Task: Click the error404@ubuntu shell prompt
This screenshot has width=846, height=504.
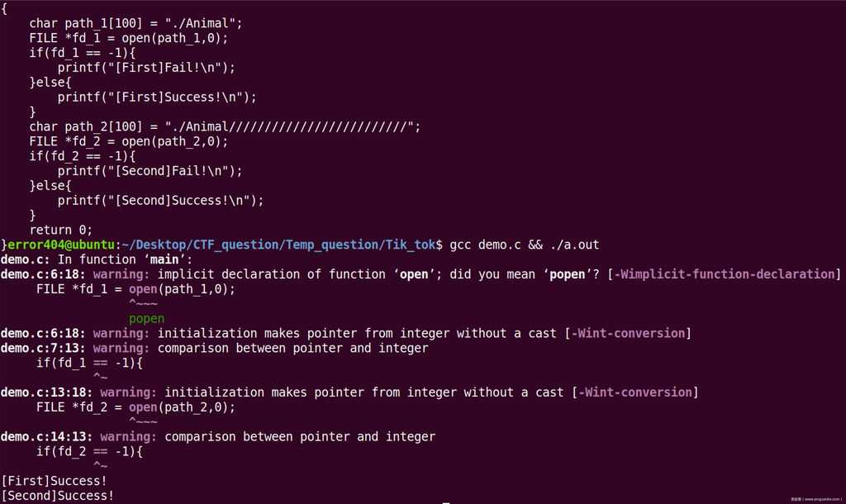Action: pyautogui.click(x=64, y=245)
